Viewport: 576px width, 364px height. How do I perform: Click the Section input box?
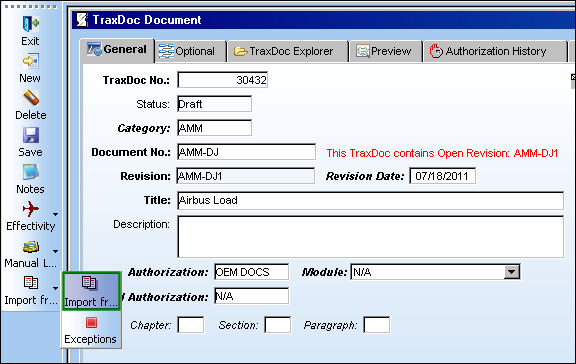pyautogui.click(x=278, y=325)
